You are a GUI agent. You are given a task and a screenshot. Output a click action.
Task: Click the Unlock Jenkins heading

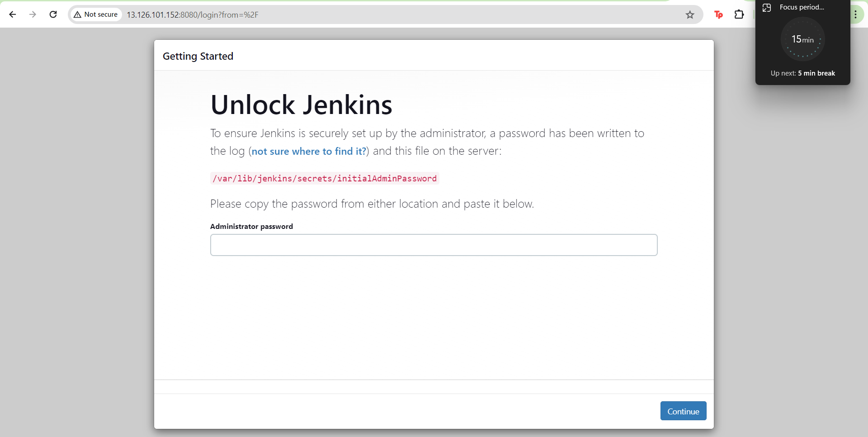[301, 105]
